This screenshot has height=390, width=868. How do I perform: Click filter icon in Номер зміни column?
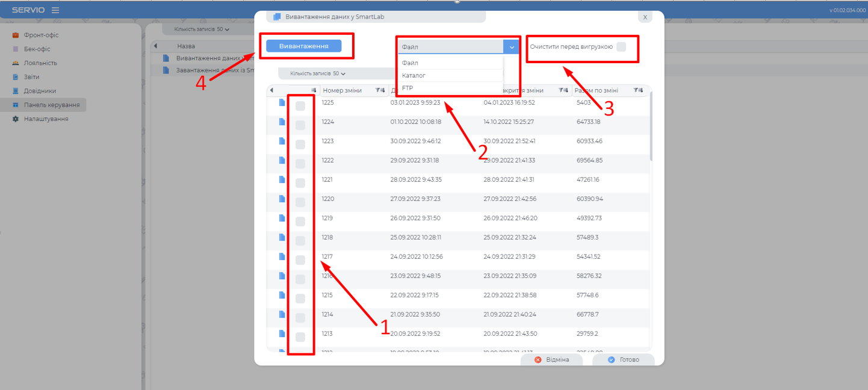pyautogui.click(x=379, y=90)
